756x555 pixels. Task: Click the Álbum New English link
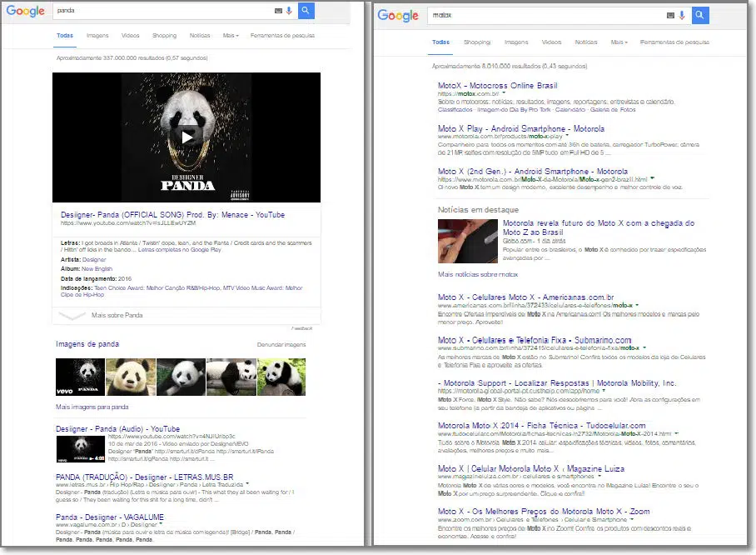[97, 269]
